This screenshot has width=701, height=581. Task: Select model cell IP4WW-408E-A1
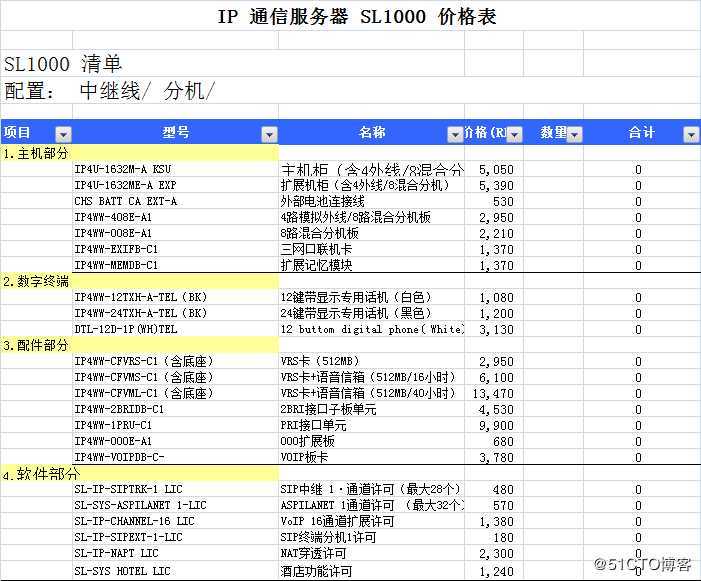click(175, 217)
